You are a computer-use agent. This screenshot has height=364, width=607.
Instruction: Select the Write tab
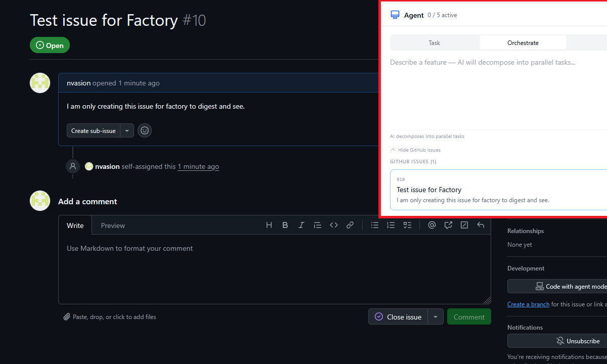[75, 225]
